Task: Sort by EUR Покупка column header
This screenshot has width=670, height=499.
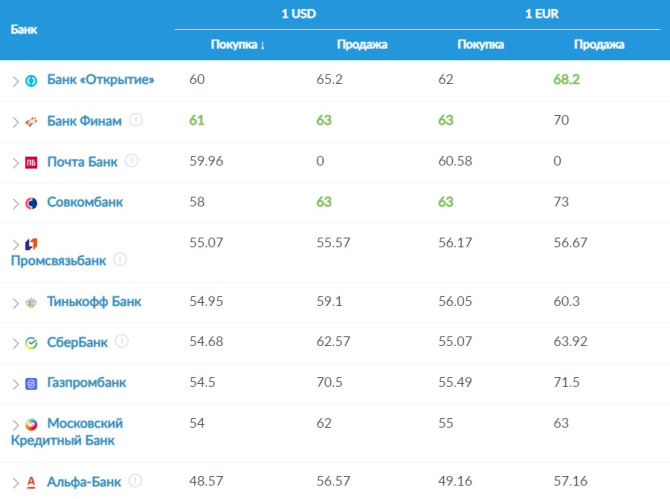Action: [481, 45]
